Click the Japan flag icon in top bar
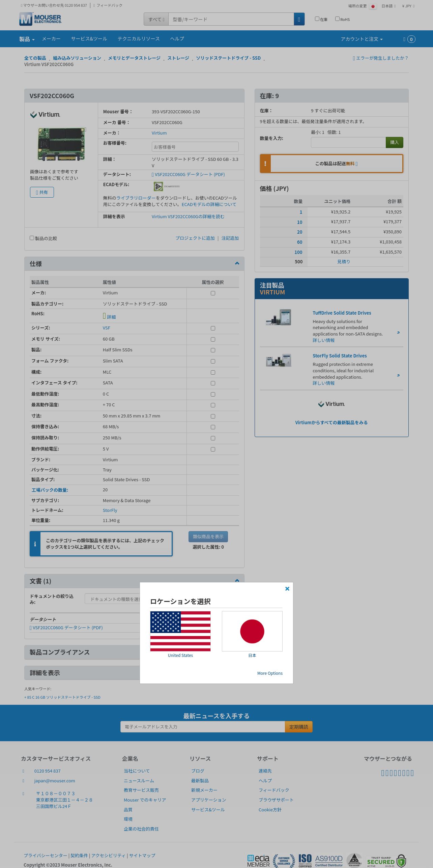 tap(373, 6)
